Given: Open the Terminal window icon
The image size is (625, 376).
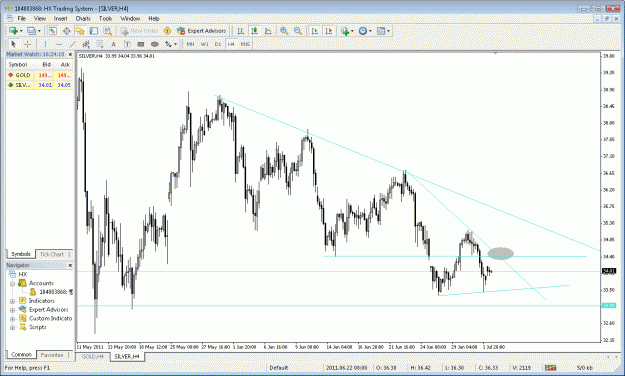Looking at the screenshot, I should click(x=94, y=31).
